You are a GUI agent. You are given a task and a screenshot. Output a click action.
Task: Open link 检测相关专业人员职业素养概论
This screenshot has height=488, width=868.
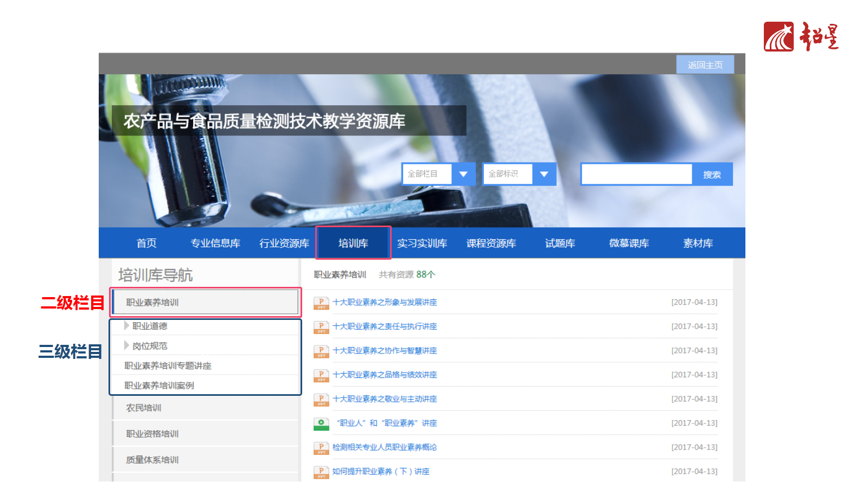(x=385, y=447)
